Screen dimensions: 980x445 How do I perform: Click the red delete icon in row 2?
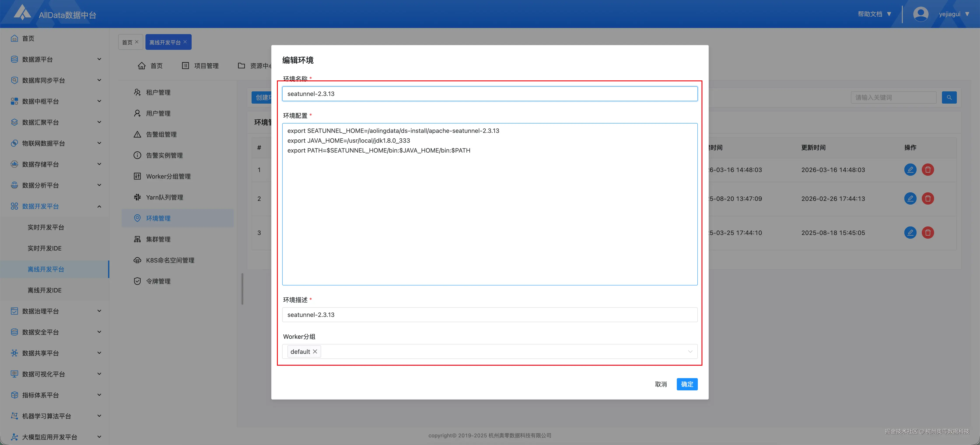[927, 198]
